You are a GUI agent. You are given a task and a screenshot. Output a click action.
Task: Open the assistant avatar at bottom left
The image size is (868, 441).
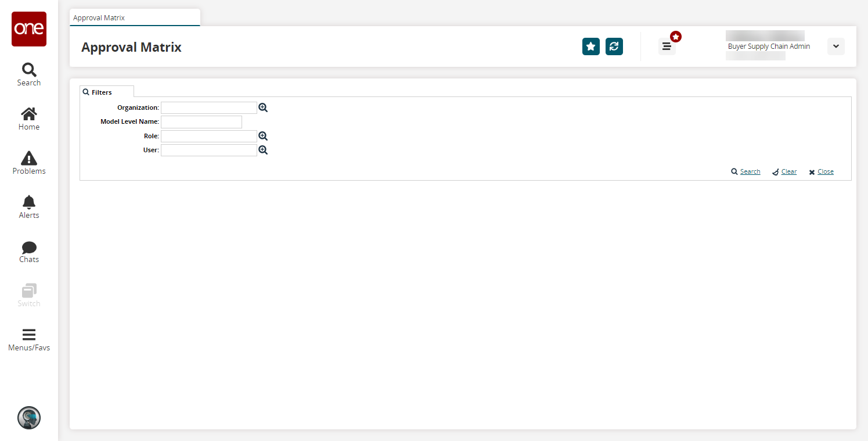tap(29, 418)
